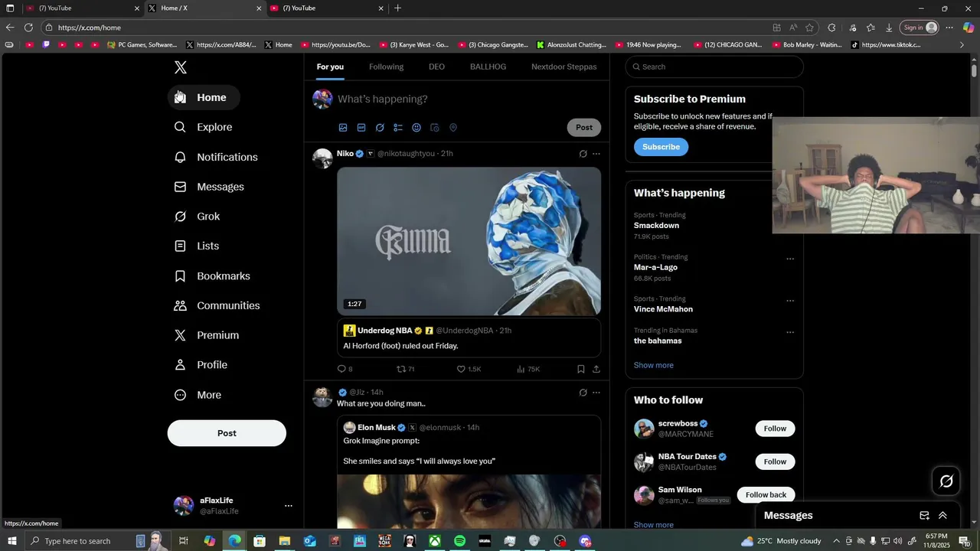This screenshot has height=551, width=980.
Task: Click the X logo in the sidebar
Action: point(181,67)
